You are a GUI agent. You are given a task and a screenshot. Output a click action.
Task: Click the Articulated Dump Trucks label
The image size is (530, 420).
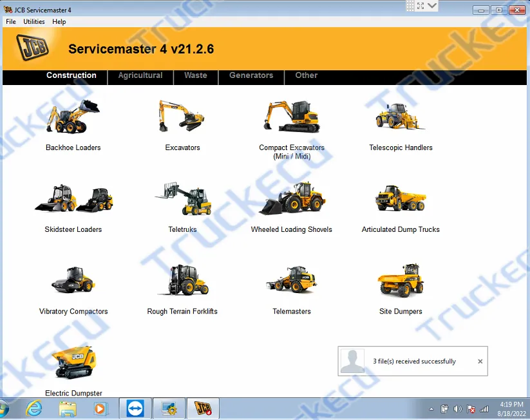(x=401, y=229)
